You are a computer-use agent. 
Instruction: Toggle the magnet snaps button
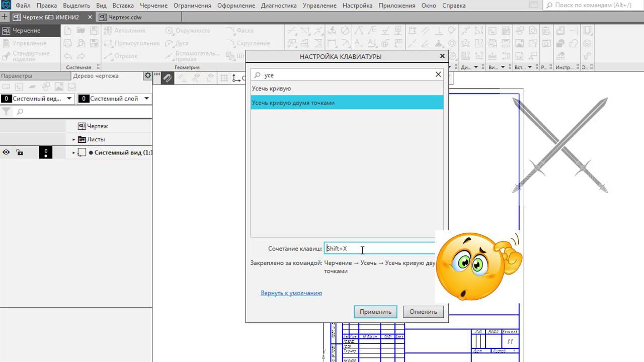tap(168, 78)
